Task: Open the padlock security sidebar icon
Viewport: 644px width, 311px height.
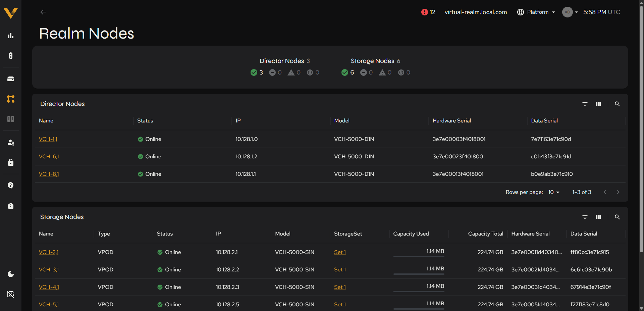Action: pyautogui.click(x=11, y=162)
